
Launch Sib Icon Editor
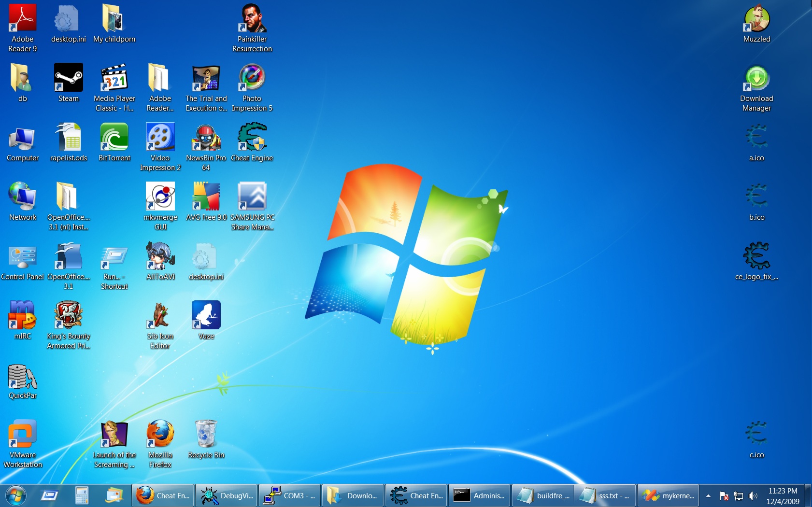tap(160, 325)
